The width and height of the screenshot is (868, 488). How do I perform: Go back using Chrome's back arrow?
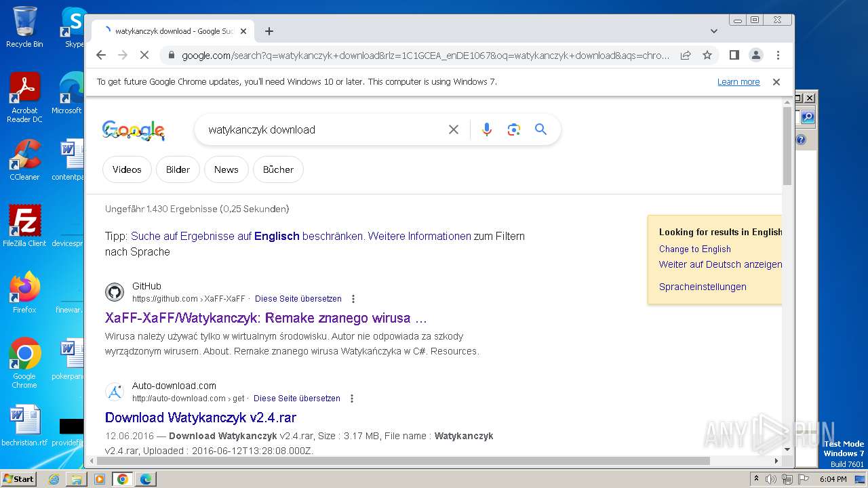(101, 55)
